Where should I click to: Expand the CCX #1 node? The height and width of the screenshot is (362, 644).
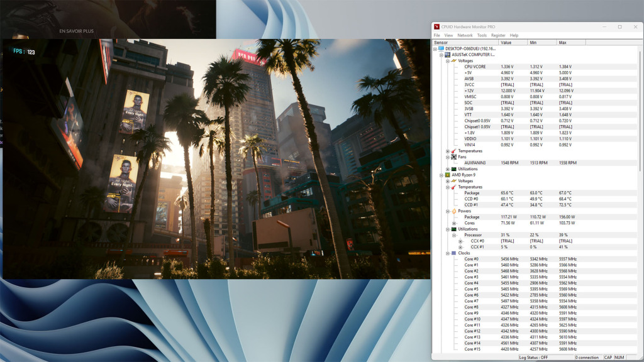460,247
